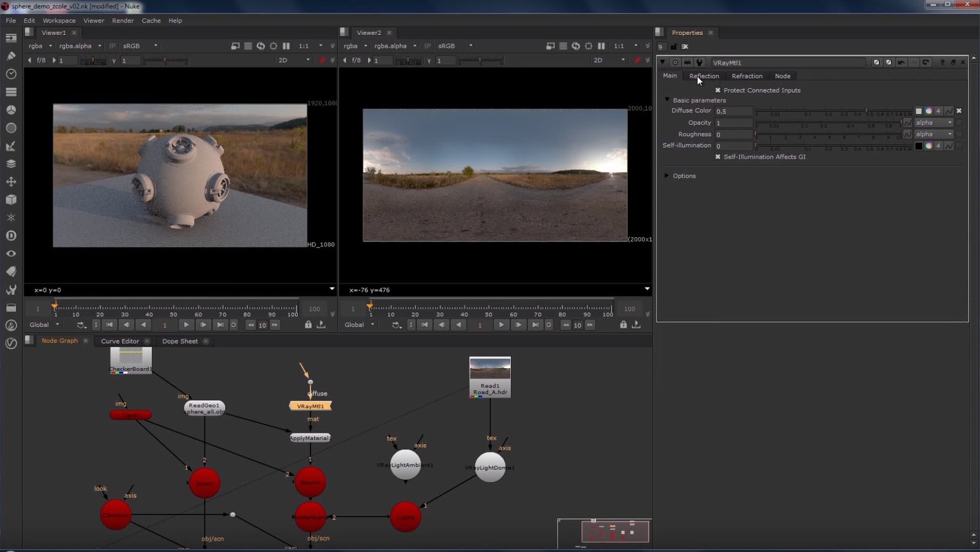Switch to the Refraction tab
The height and width of the screenshot is (552, 980).
tap(747, 76)
